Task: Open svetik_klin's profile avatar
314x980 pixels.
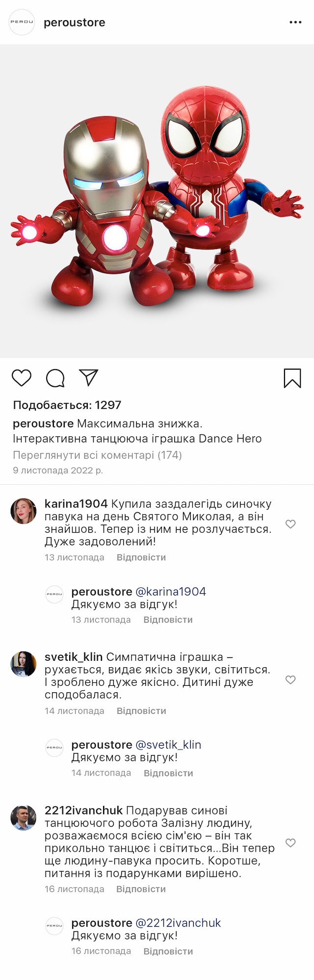Action: pos(24,664)
